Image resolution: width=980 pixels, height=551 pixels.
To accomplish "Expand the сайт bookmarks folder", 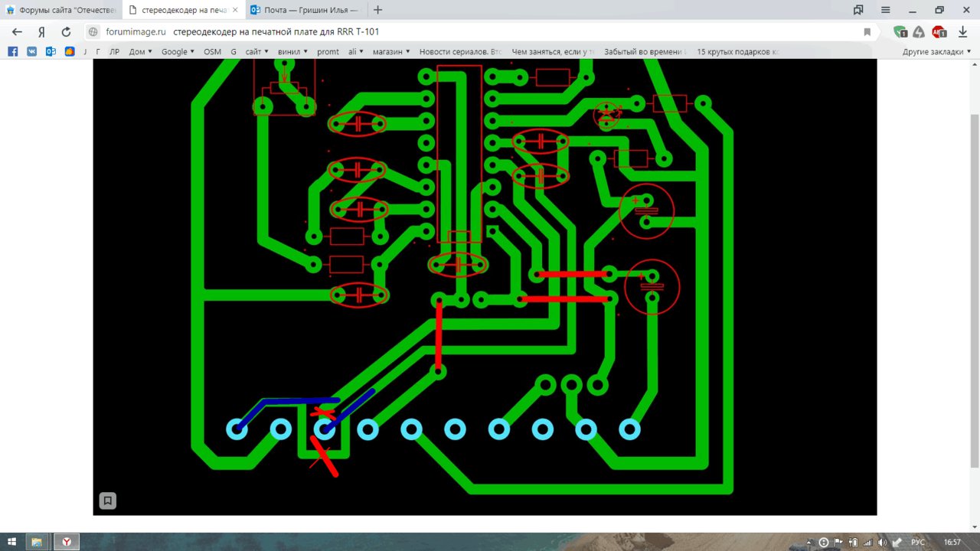I will point(256,51).
